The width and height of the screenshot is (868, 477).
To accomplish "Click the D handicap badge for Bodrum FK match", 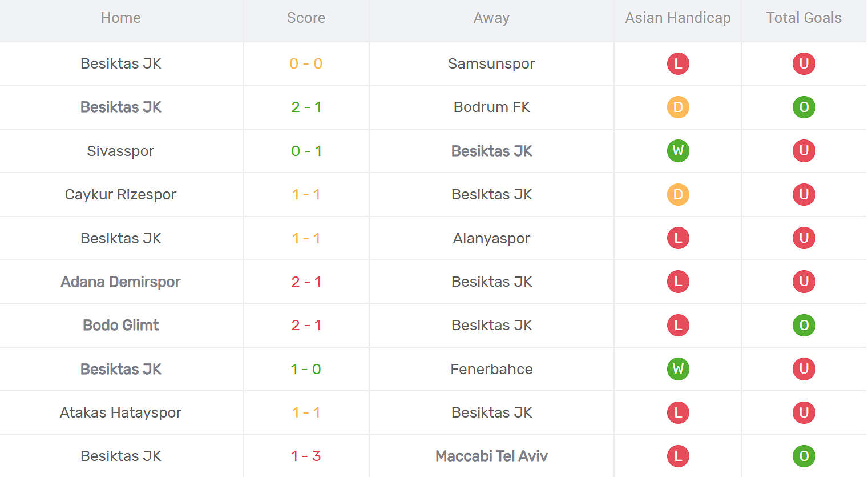I will tap(678, 107).
